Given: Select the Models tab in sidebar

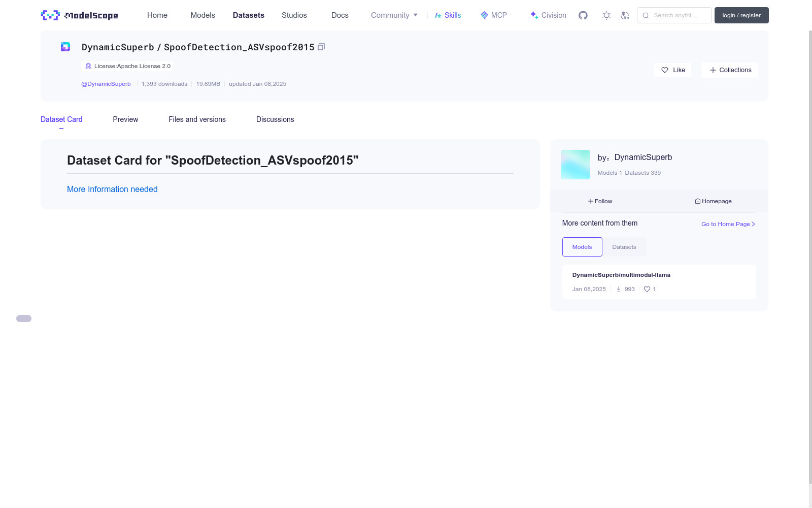Looking at the screenshot, I should coord(582,247).
